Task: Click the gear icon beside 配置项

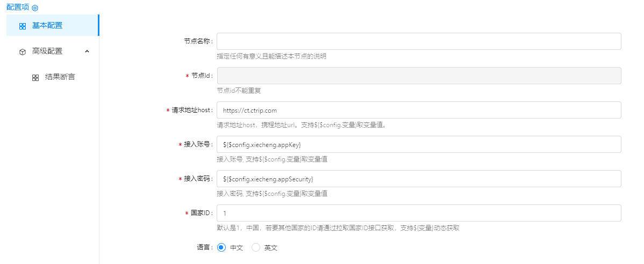Action: point(35,8)
